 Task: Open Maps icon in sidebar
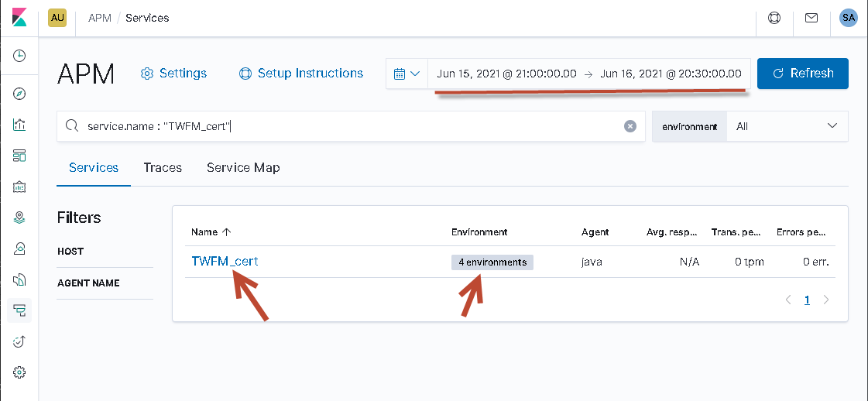[19, 218]
